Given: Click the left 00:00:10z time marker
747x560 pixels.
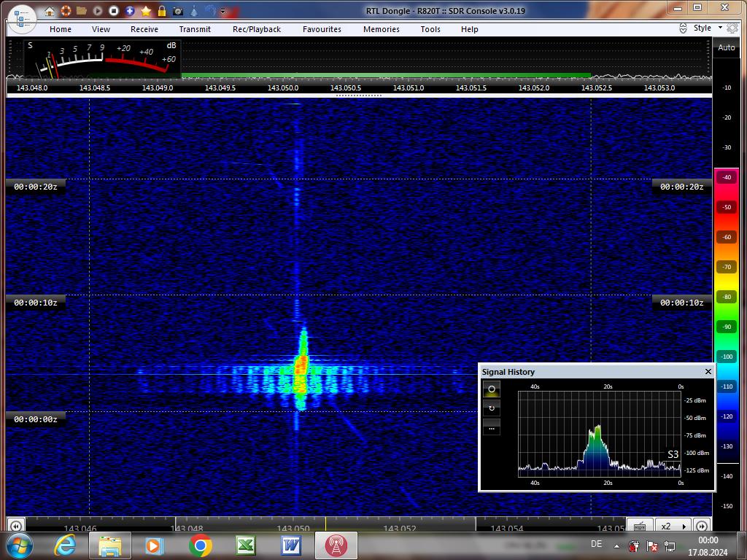Looking at the screenshot, I should click(x=36, y=303).
